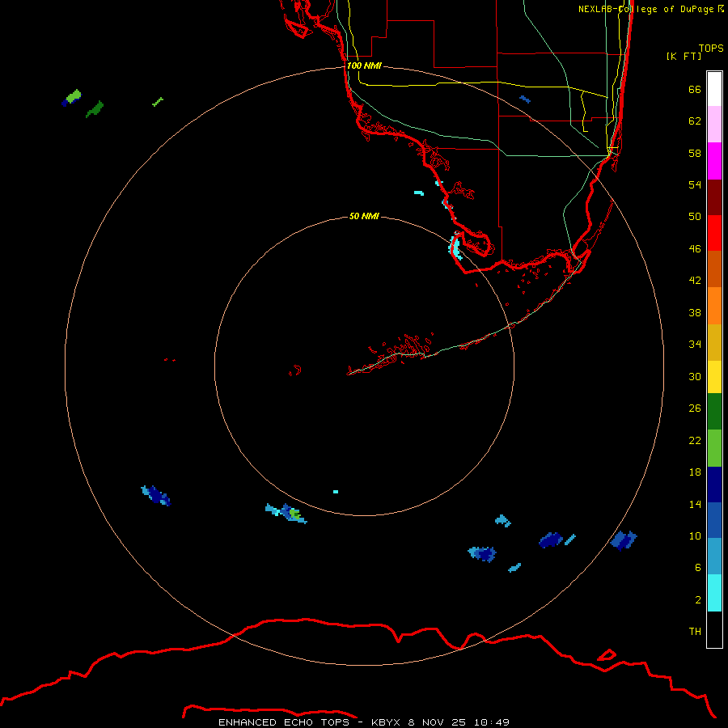This screenshot has width=728, height=728.
Task: Click the legend value 62
Action: pyautogui.click(x=695, y=121)
